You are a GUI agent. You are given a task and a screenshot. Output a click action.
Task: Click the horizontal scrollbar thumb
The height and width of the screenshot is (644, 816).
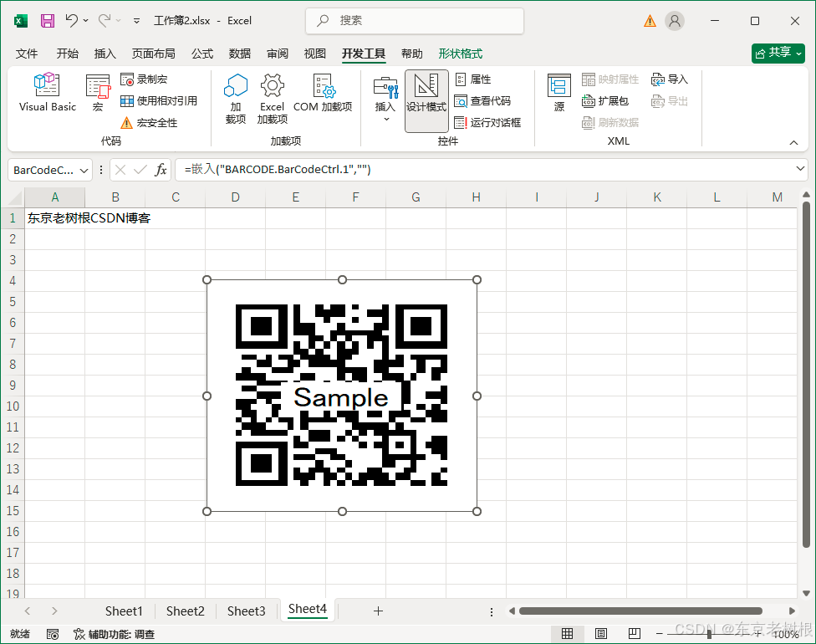click(x=640, y=611)
